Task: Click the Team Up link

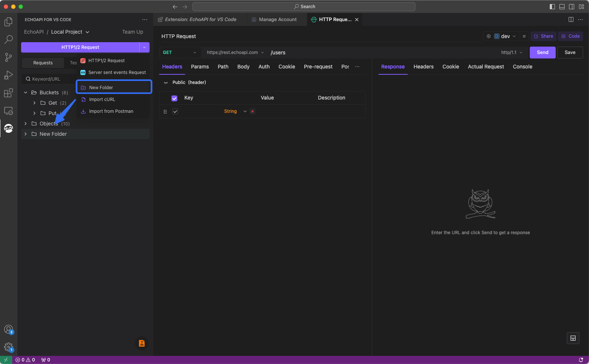Action: coord(133,32)
